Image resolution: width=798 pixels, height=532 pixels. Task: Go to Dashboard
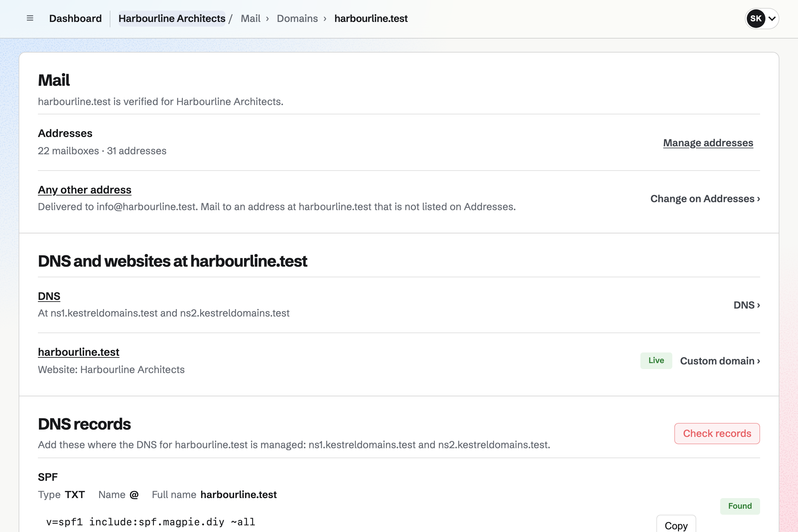pos(75,18)
